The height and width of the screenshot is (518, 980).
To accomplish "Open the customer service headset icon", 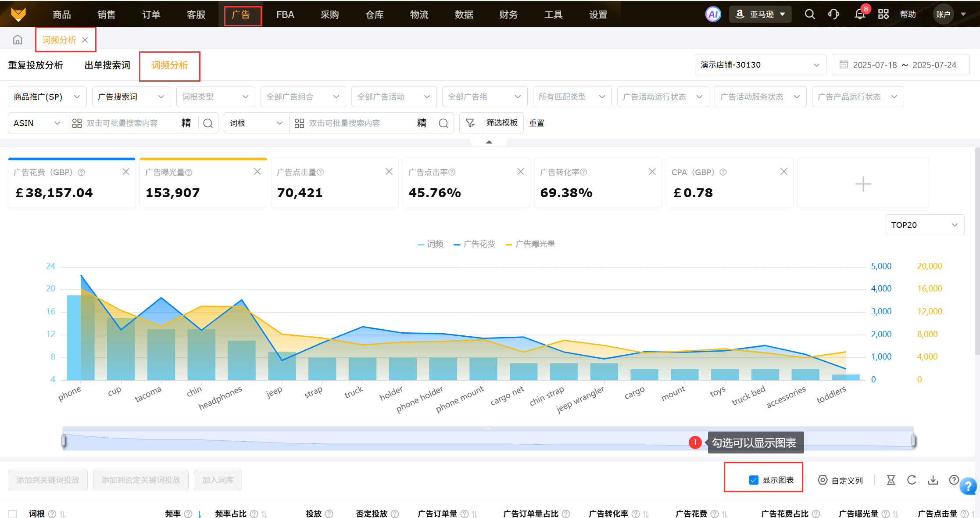I will click(833, 14).
